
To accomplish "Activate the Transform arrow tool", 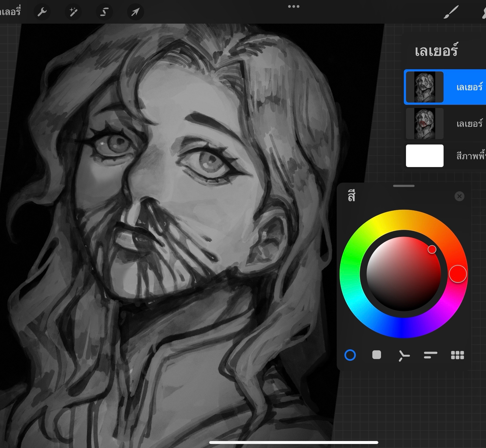I will 135,12.
